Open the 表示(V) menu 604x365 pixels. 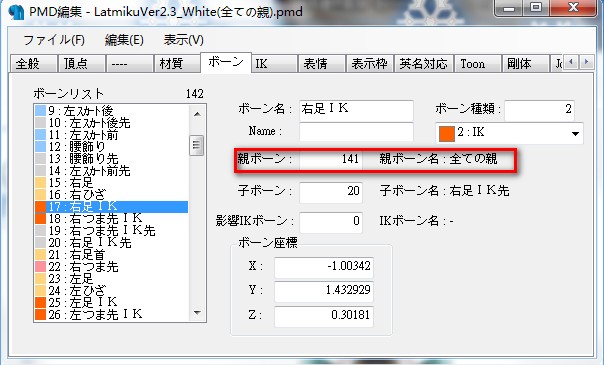pyautogui.click(x=183, y=40)
